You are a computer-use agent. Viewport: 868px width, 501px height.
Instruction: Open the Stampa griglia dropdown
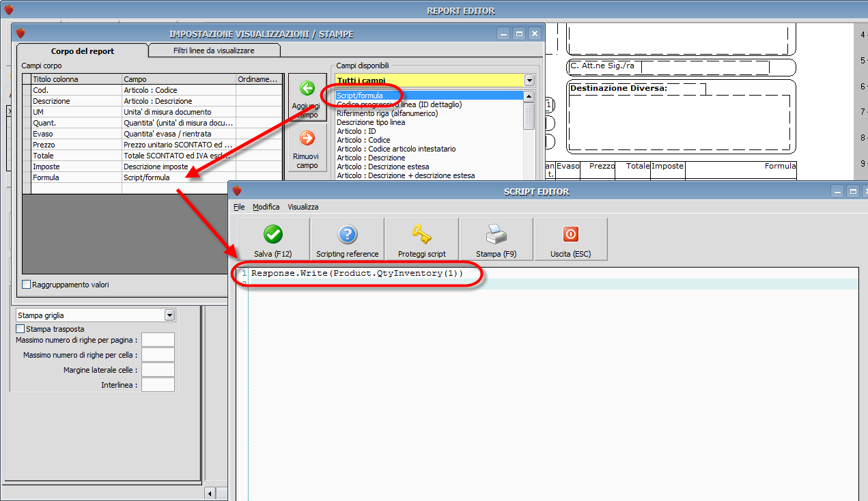coord(170,315)
